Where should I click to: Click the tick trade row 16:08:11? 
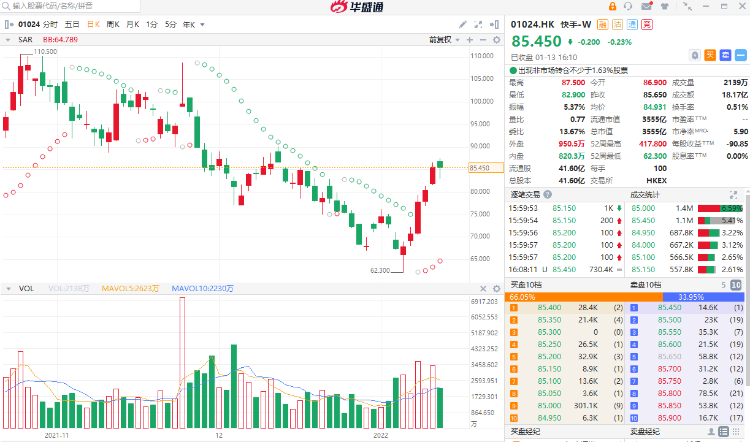point(565,269)
